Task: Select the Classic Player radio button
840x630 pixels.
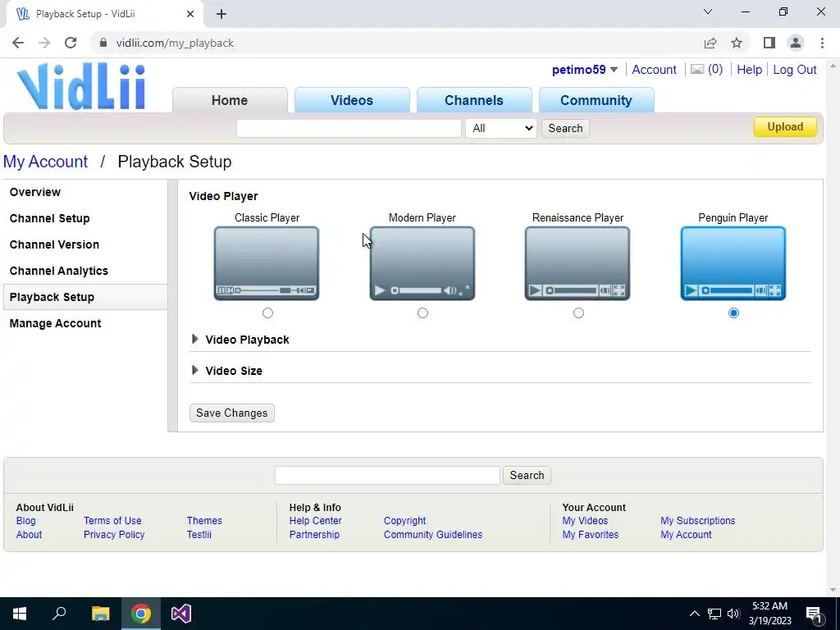Action: (x=268, y=313)
